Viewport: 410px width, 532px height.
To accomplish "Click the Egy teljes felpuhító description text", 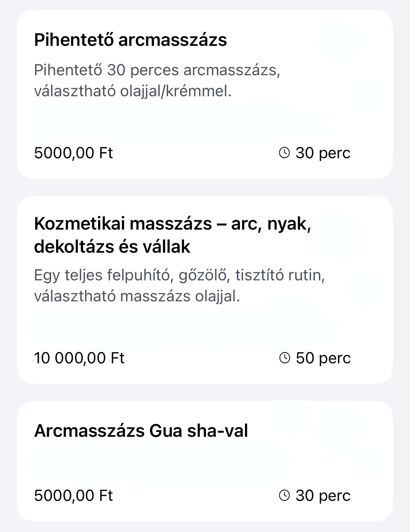I will pyautogui.click(x=179, y=286).
